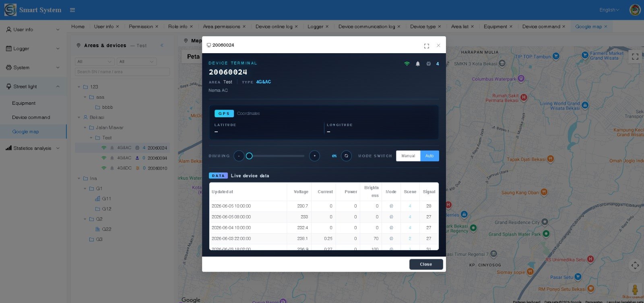The image size is (644, 303).
Task: Click map camera controls icon
Action: pyautogui.click(x=635, y=266)
